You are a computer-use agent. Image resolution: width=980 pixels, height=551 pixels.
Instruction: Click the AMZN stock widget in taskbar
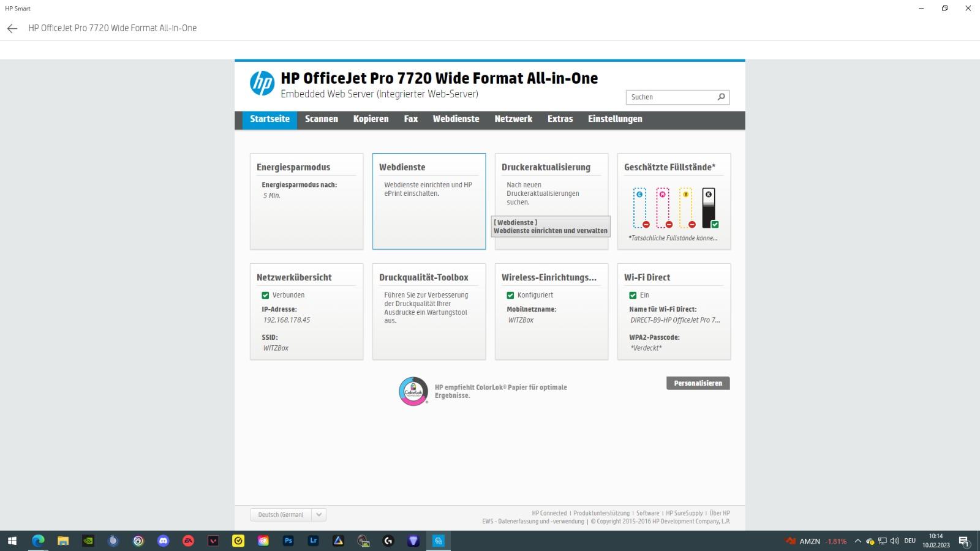pos(816,541)
